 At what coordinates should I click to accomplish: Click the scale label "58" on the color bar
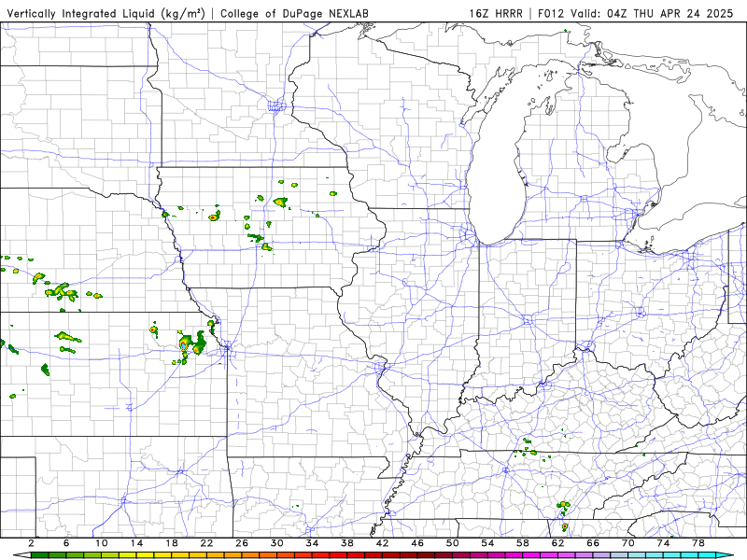coord(523,543)
